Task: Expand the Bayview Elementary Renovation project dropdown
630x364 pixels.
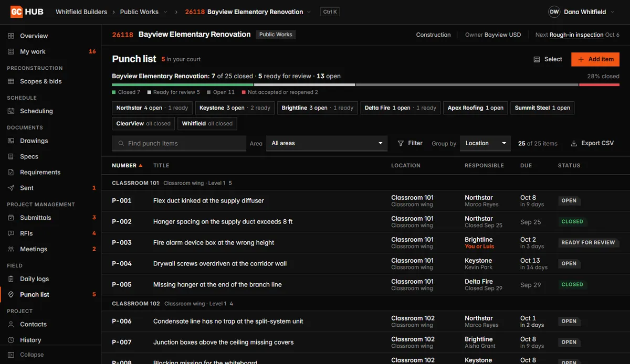Action: tap(309, 12)
